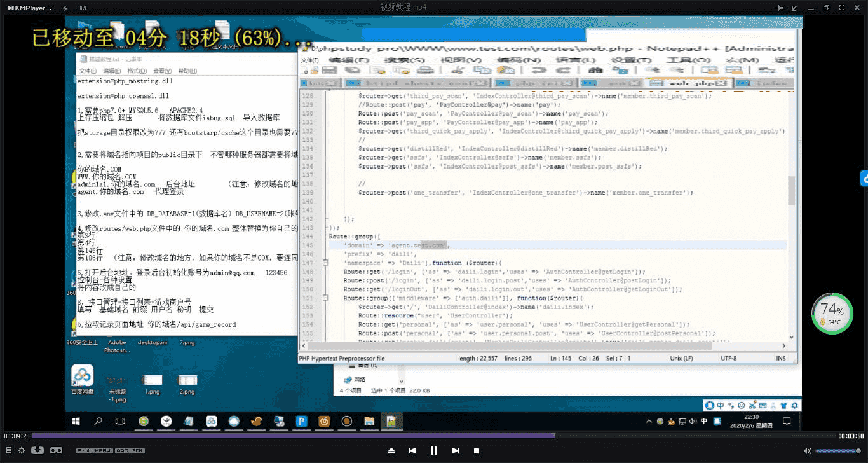Click the AAC audio codec badge
This screenshot has width=868, height=463.
click(x=123, y=450)
